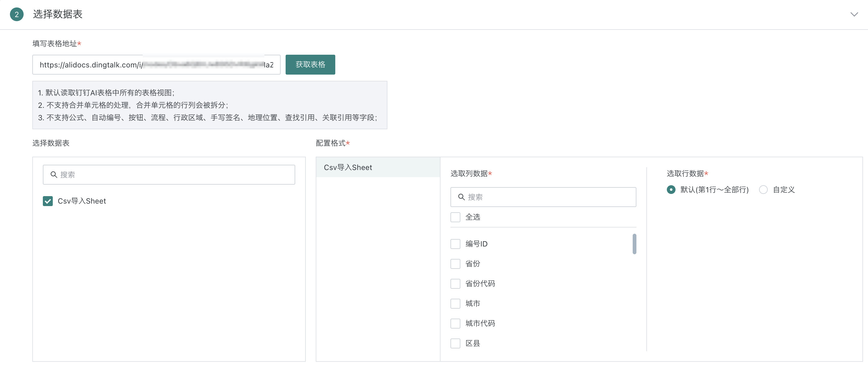Choose the 自定义 row data radio
868x368 pixels.
(763, 190)
